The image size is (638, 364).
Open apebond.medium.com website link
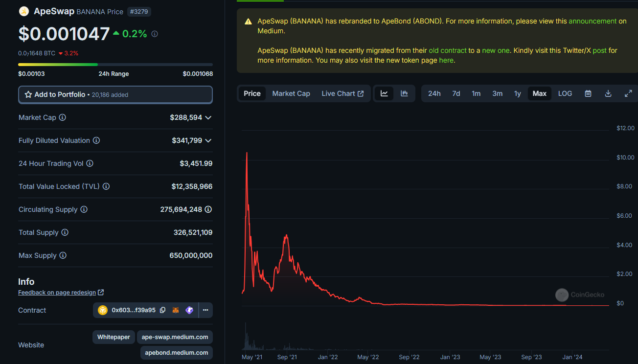[177, 352]
